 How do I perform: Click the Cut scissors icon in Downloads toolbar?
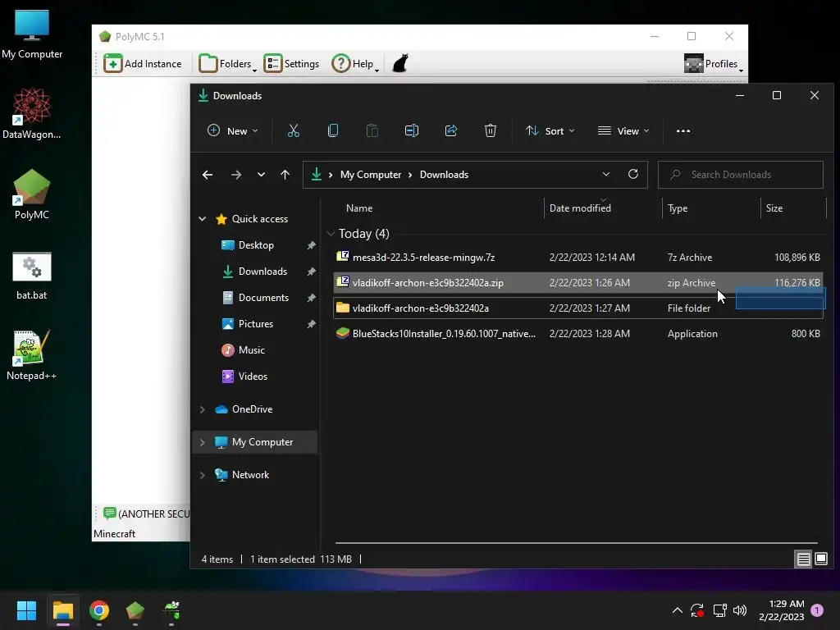(294, 130)
